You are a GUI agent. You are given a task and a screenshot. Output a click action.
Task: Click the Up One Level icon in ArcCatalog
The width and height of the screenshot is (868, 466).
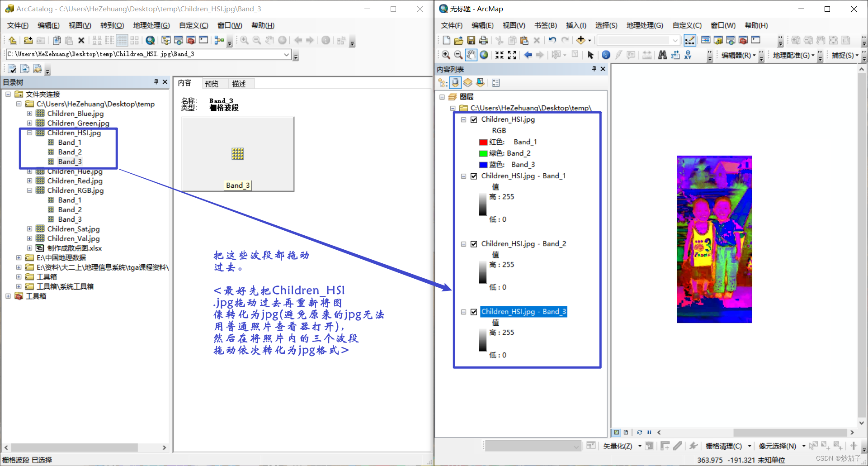coord(13,40)
